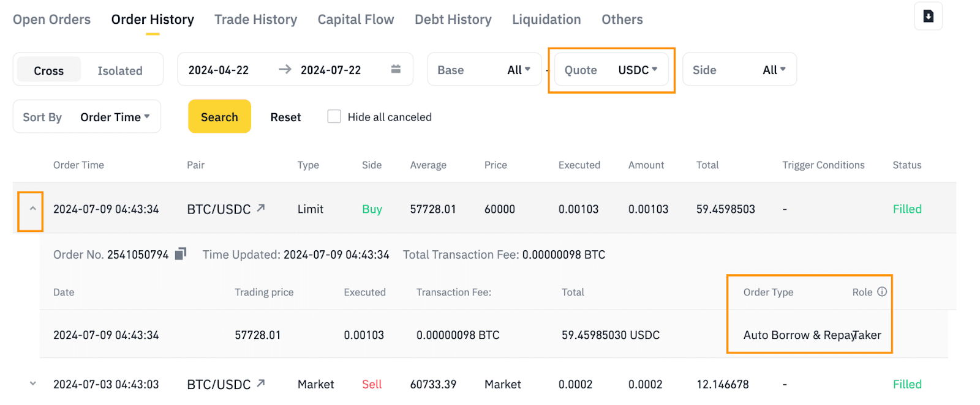
Task: Open the Side All dropdown
Action: pyautogui.click(x=739, y=70)
